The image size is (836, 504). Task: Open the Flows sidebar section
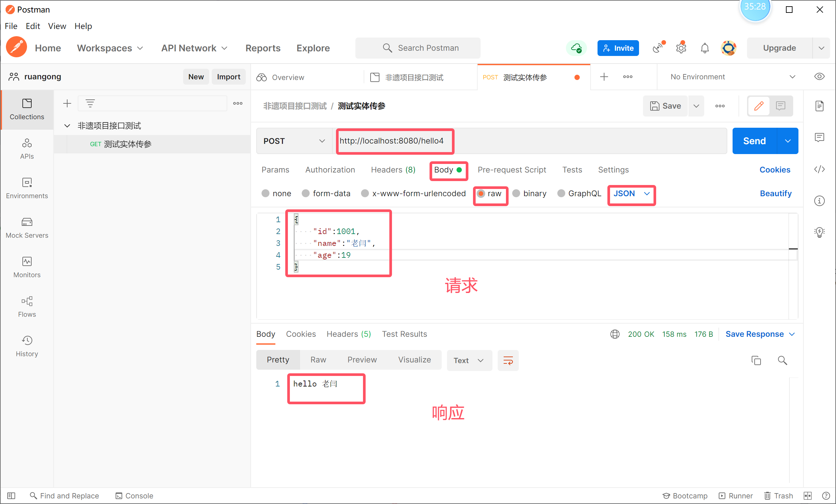(x=27, y=306)
